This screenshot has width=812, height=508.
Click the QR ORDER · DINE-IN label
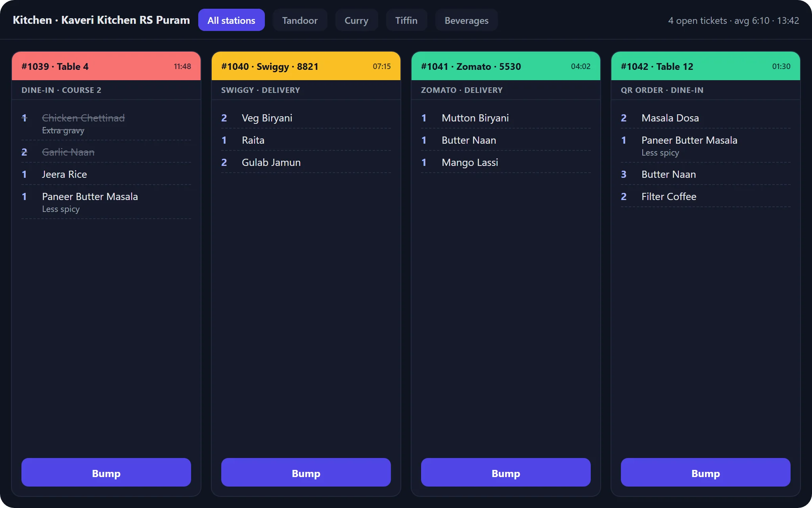tap(662, 90)
